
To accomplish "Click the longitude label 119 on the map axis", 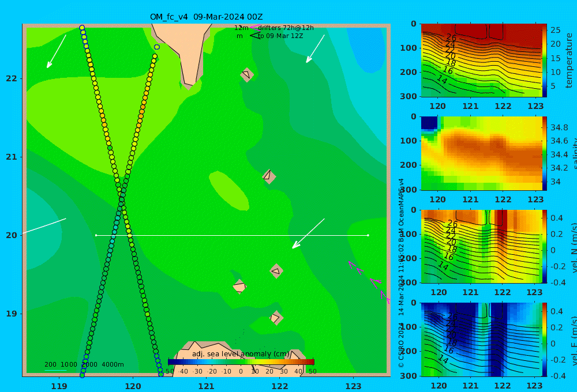I will [x=59, y=386].
